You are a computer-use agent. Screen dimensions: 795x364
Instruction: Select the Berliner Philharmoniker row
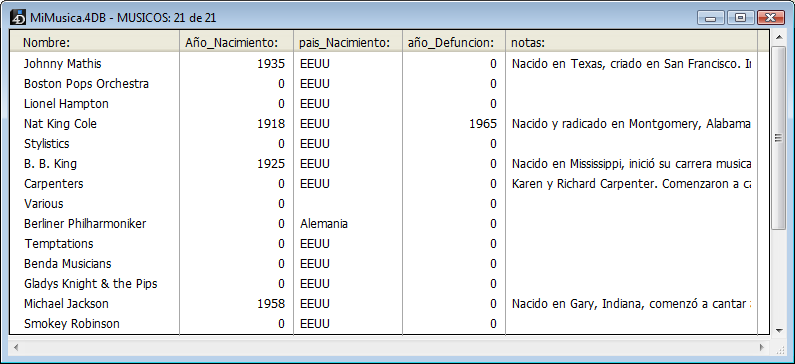click(x=383, y=224)
